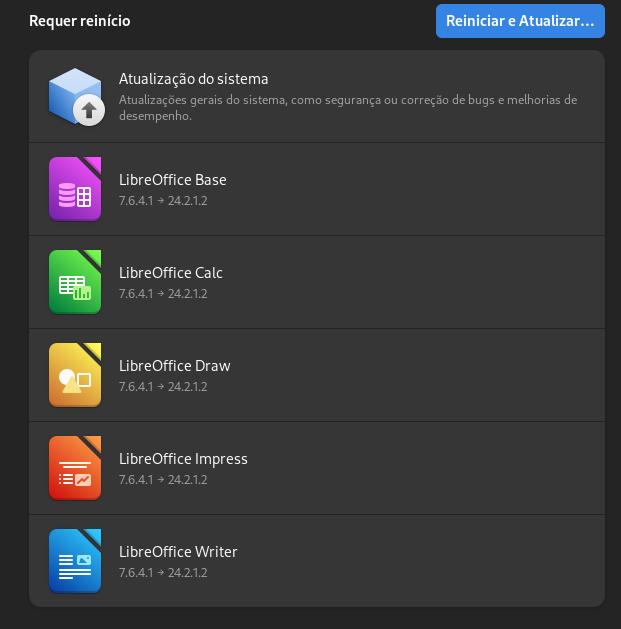Select the LibreOffice Impress name label
621x629 pixels.
point(183,459)
